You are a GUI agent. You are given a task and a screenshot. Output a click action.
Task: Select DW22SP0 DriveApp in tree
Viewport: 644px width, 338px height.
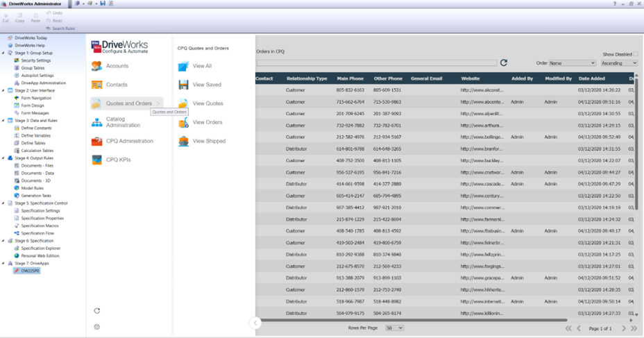click(30, 271)
